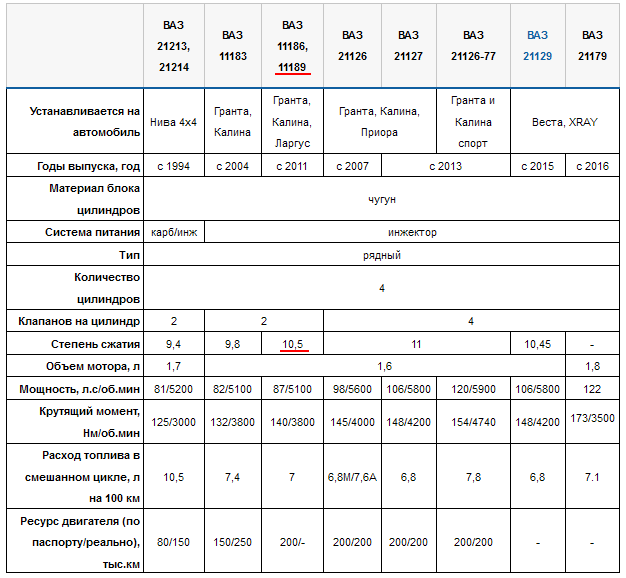The width and height of the screenshot is (626, 578).
Task: Click the 9,8 compression ratio cell
Action: [233, 344]
